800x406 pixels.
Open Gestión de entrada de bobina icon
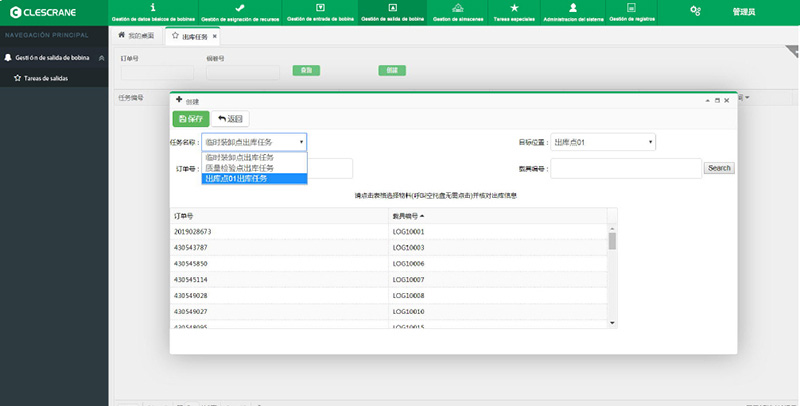(320, 8)
